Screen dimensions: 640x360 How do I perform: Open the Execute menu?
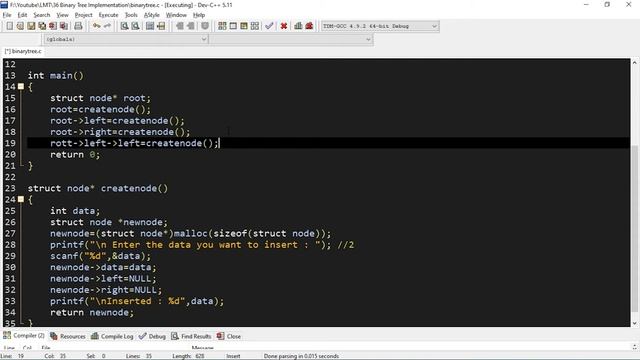[109, 15]
